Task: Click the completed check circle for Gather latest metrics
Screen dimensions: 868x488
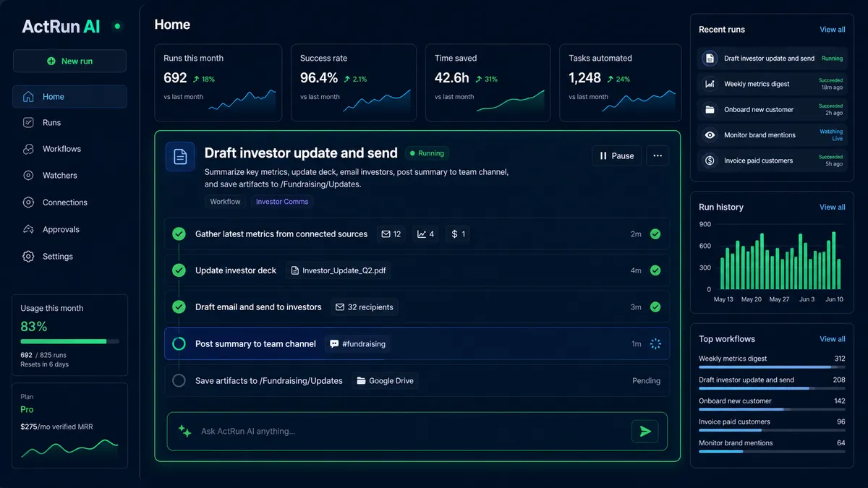Action: click(x=179, y=234)
